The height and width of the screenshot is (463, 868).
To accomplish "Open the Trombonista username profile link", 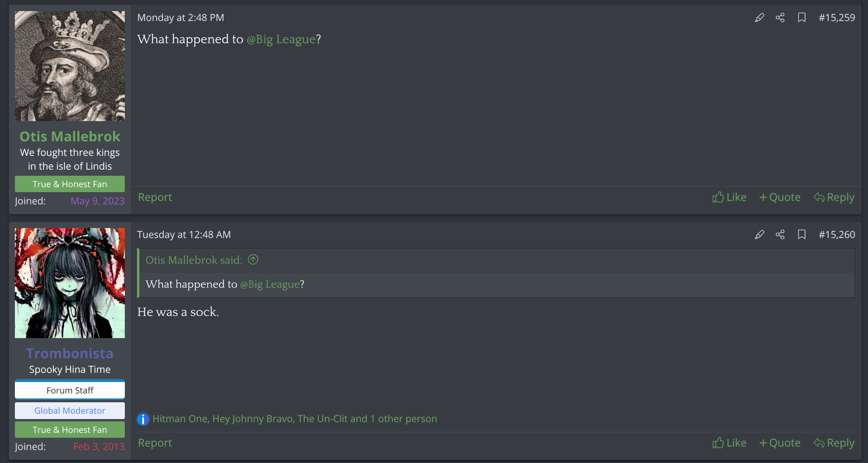I will coord(70,353).
